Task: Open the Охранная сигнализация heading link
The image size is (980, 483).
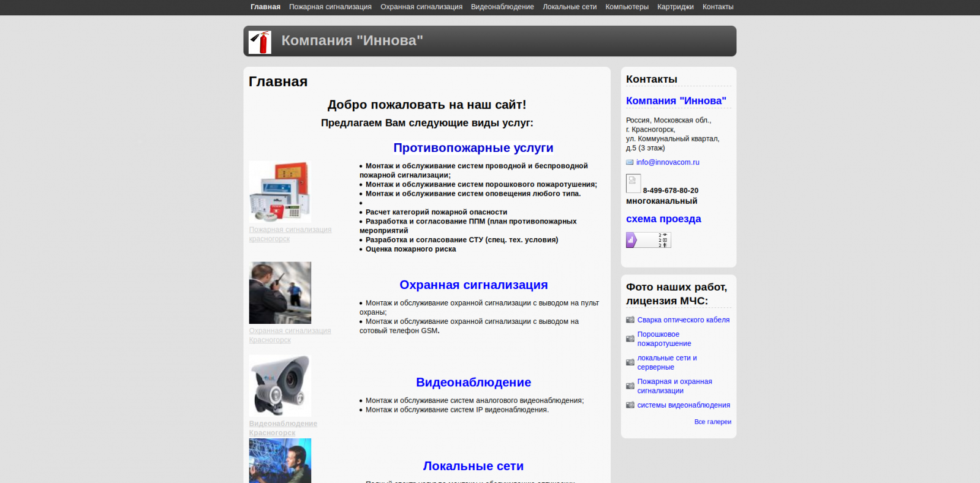Action: point(473,285)
